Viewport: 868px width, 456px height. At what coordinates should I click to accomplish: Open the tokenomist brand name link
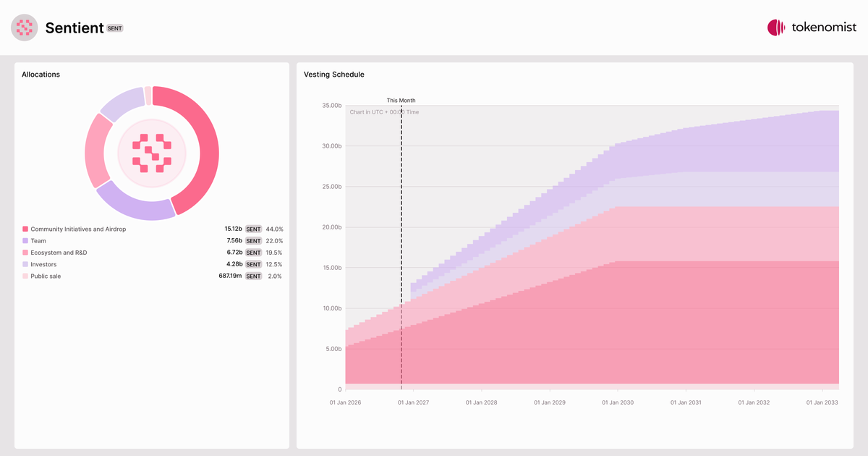[x=824, y=28]
